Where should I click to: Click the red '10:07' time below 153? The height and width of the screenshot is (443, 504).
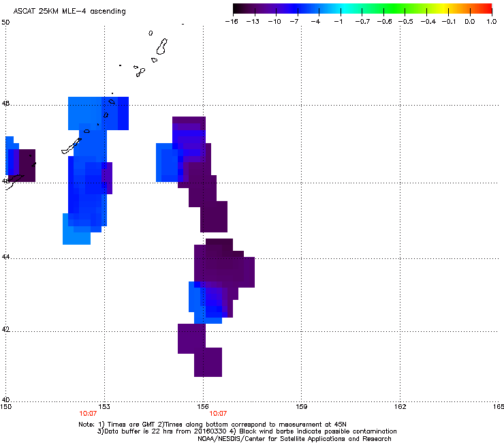(88, 414)
